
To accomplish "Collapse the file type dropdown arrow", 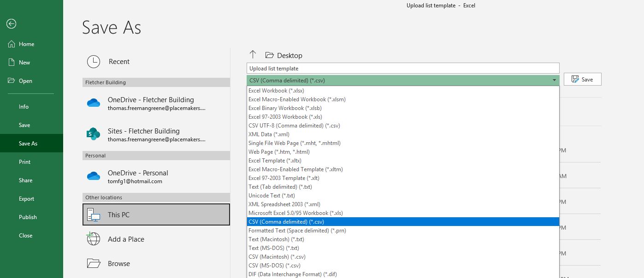I will tap(554, 81).
